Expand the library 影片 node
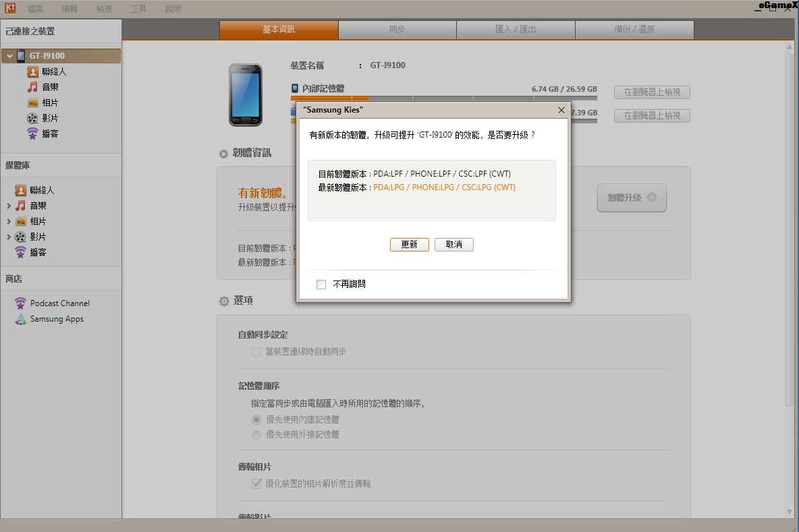The height and width of the screenshot is (532, 799). pos(8,237)
